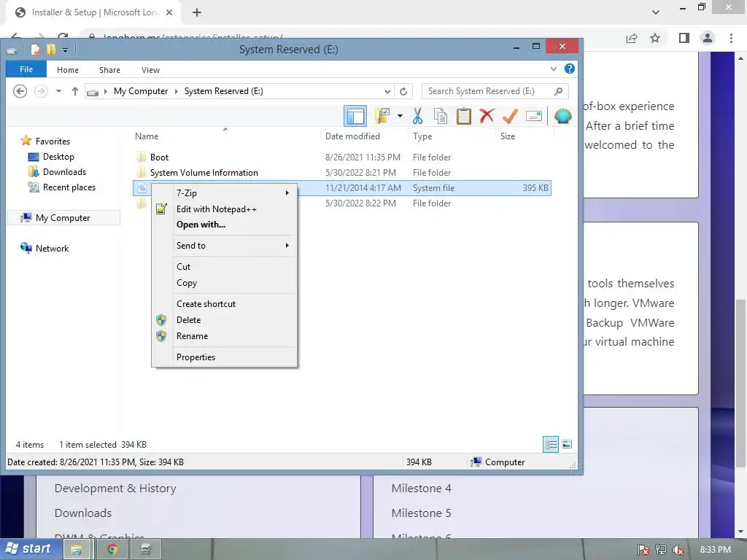Refresh the System Reserved folder view

[403, 91]
